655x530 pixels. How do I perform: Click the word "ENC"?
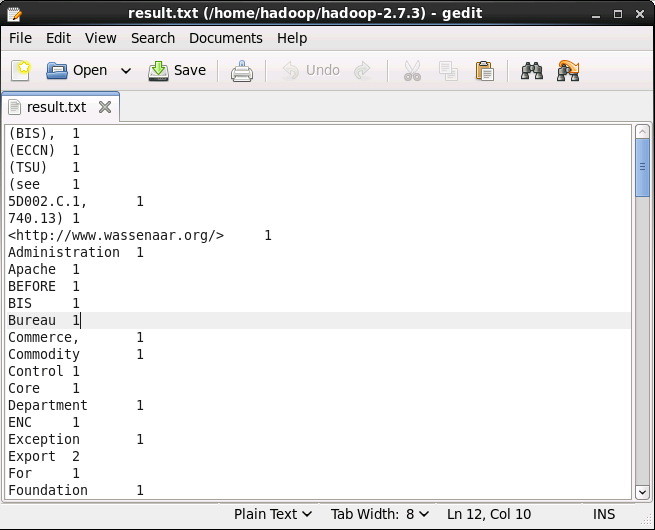pos(20,422)
